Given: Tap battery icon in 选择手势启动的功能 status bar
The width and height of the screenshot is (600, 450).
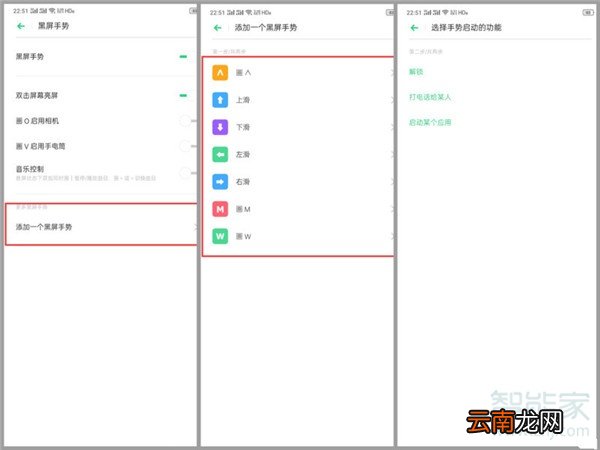Looking at the screenshot, I should [x=587, y=13].
